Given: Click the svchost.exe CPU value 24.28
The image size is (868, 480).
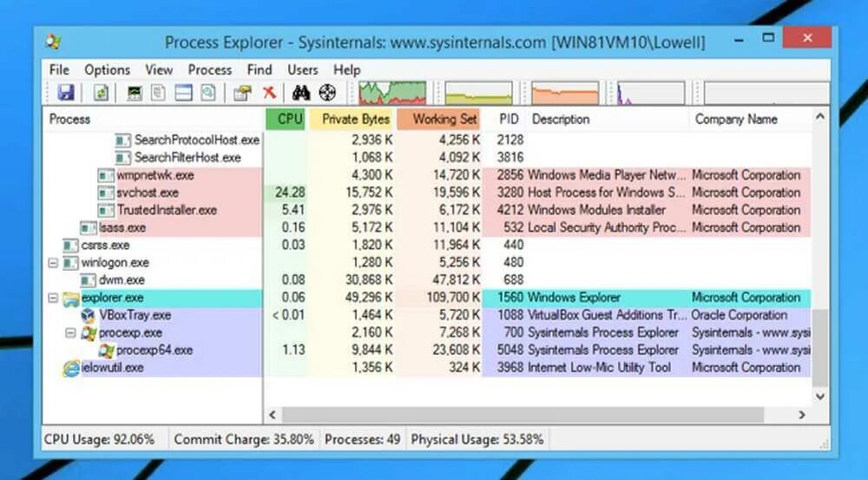Looking at the screenshot, I should [290, 193].
